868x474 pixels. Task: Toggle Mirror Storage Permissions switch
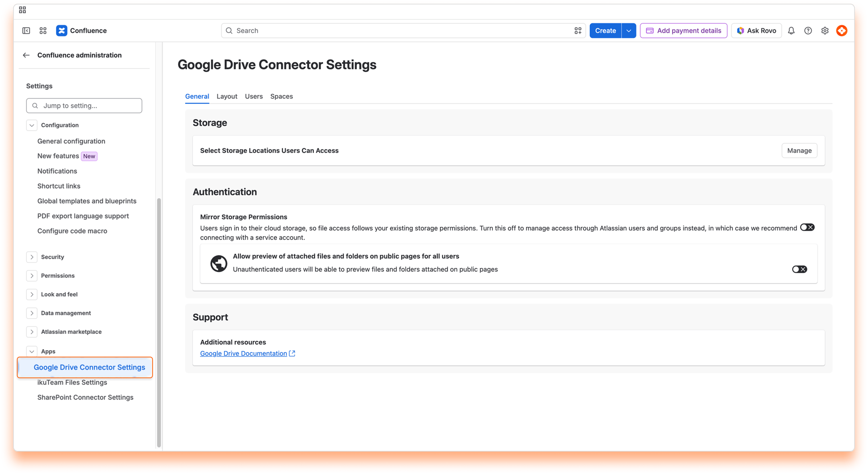tap(807, 228)
